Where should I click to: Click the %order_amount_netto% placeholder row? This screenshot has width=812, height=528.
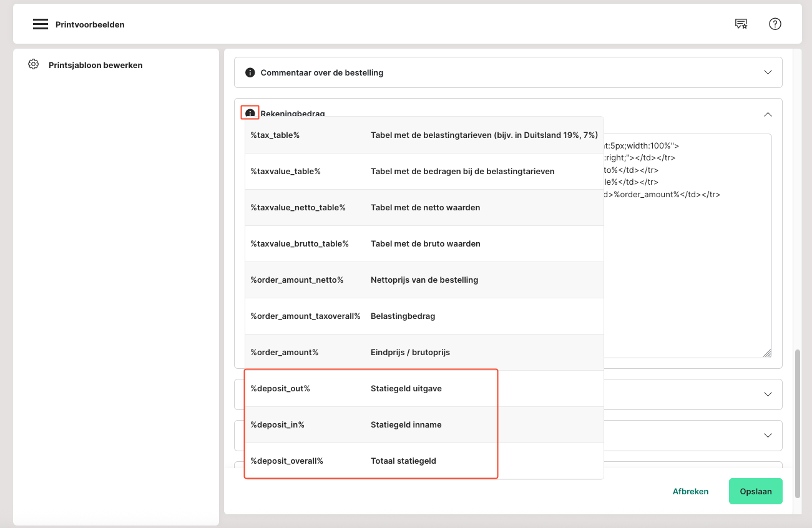[424, 280]
